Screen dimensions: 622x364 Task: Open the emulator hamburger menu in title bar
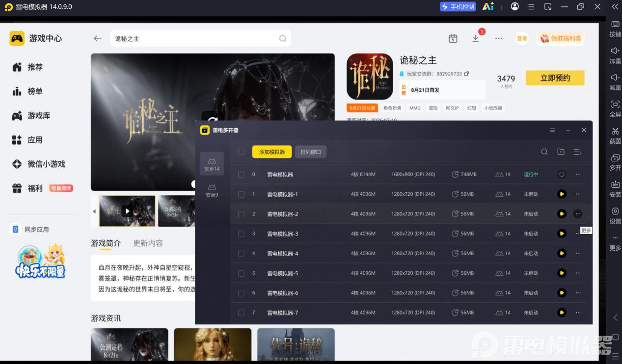[x=531, y=6]
